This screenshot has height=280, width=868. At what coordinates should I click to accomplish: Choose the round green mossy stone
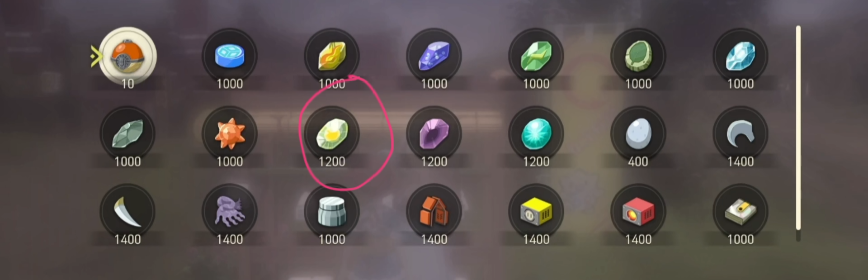coord(638,56)
